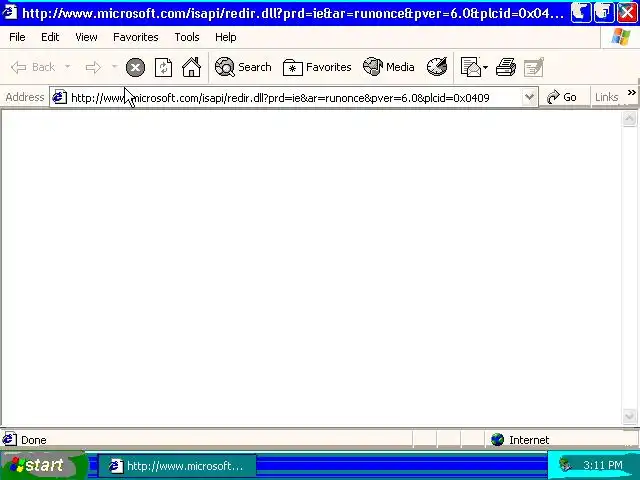Open the Help menu
Screen dimensions: 640x480
(x=225, y=37)
